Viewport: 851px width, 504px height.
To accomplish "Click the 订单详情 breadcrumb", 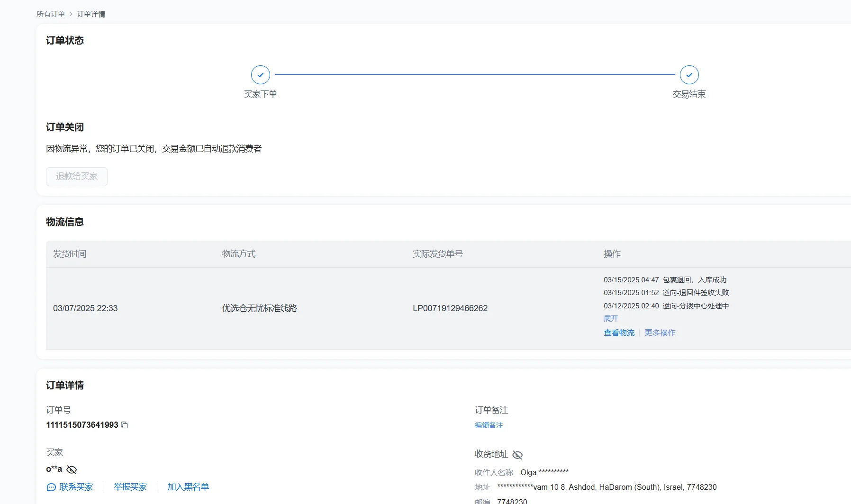I will (91, 14).
